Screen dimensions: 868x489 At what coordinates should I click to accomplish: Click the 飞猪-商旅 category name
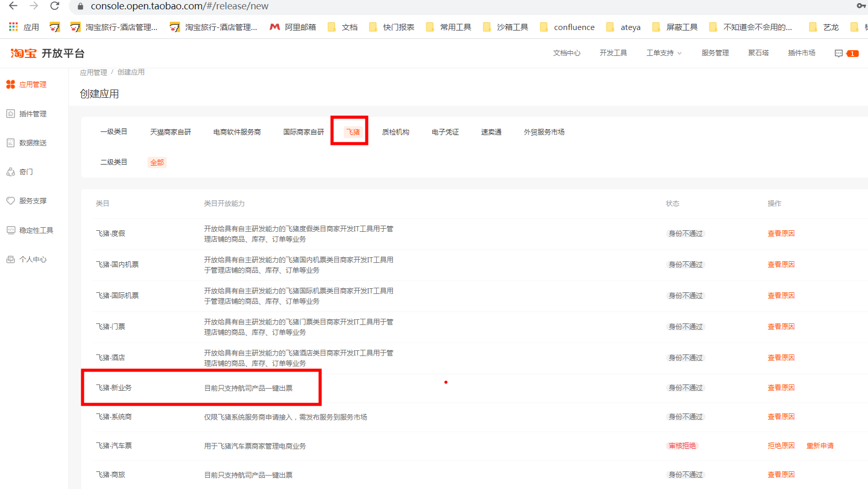(x=110, y=475)
